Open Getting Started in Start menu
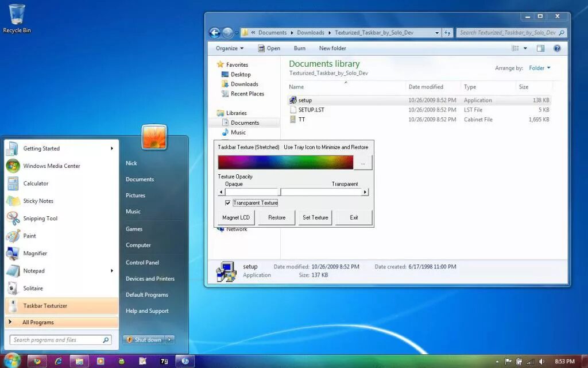588x368 pixels. 61,149
